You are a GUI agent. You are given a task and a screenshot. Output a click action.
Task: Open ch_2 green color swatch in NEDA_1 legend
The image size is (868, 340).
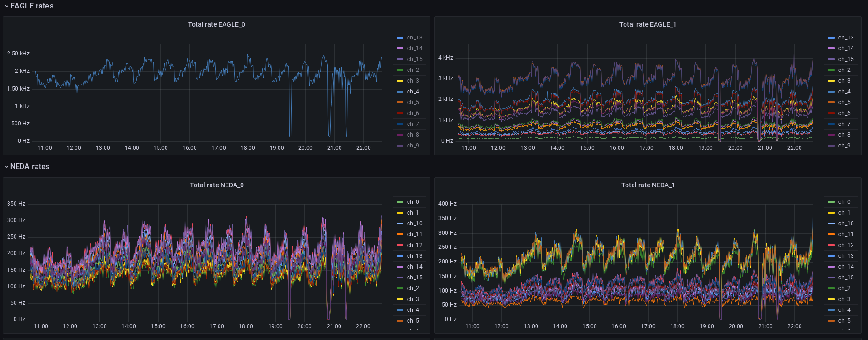click(831, 288)
